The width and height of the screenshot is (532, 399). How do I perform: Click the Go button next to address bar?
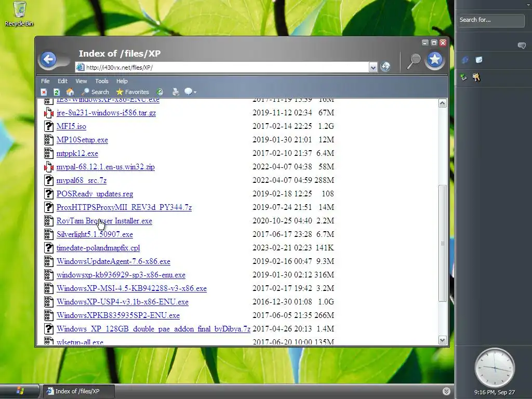point(385,66)
